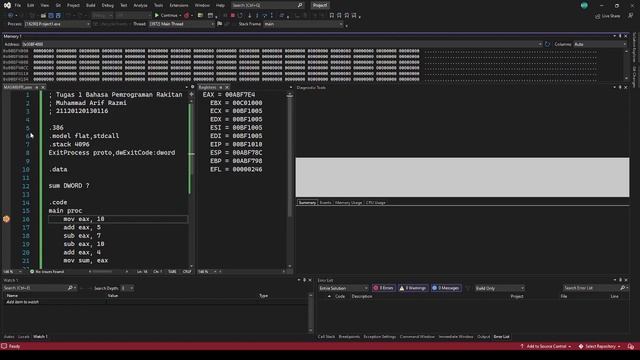The width and height of the screenshot is (640, 360).
Task: Click the code editor horizontal scrollbar
Action: point(108,271)
